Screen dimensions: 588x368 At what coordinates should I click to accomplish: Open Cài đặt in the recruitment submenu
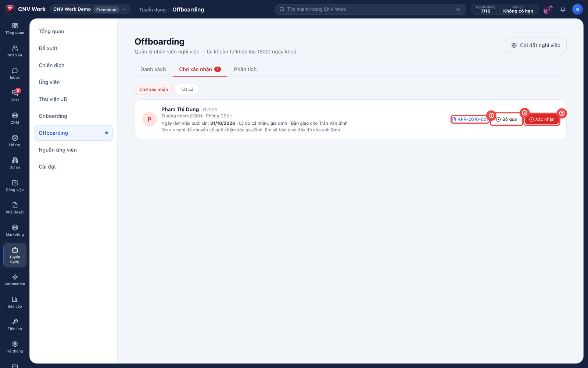pos(73,167)
